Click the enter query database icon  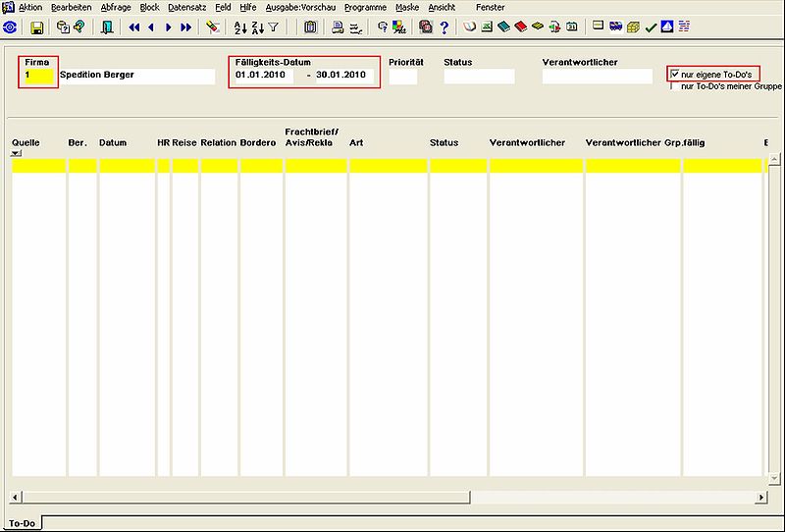click(63, 27)
